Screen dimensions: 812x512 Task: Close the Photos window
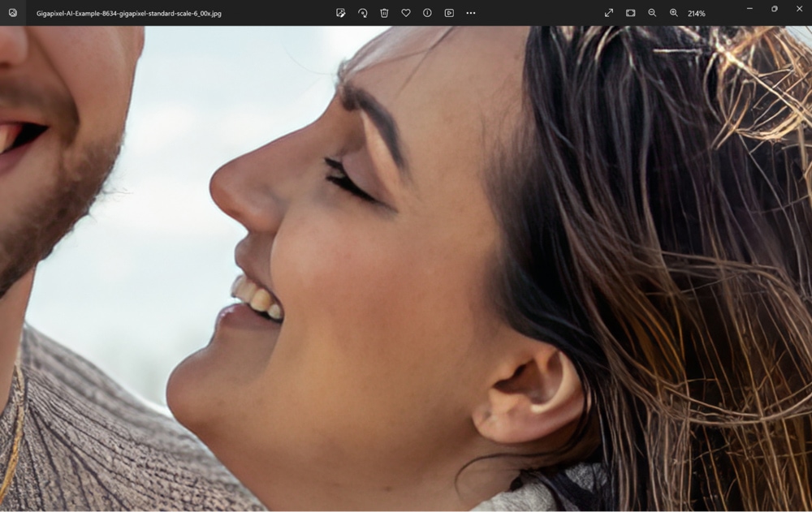coord(799,9)
